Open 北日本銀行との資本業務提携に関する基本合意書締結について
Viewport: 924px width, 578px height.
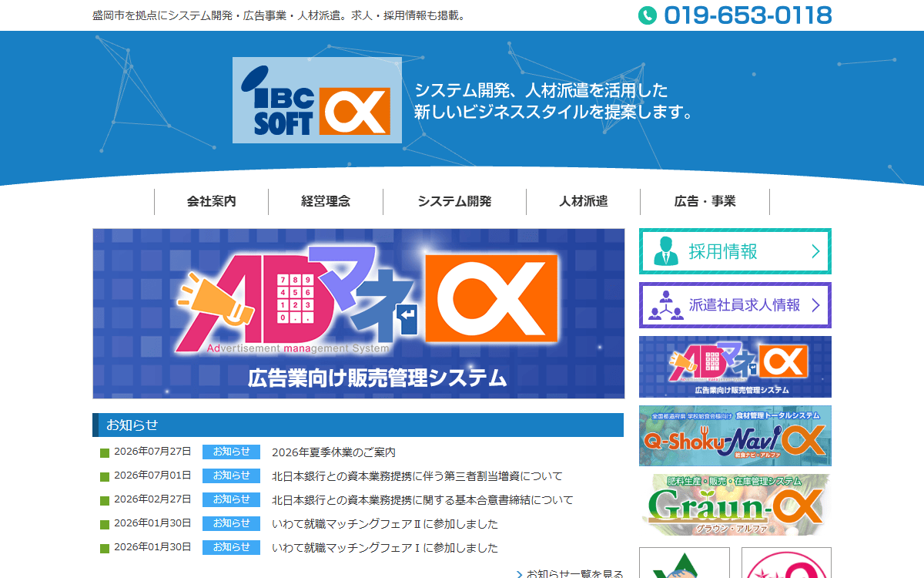pyautogui.click(x=423, y=500)
